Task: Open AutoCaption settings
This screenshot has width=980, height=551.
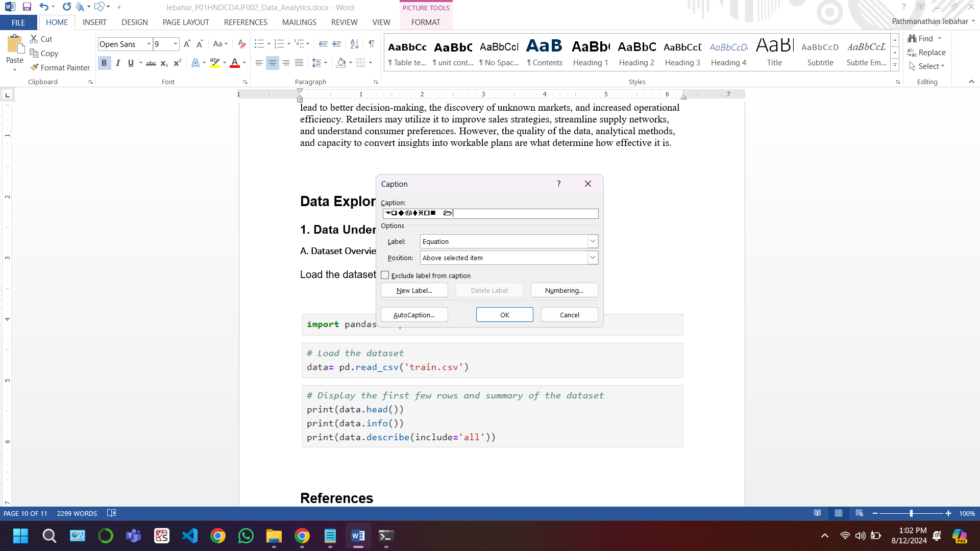Action: pyautogui.click(x=414, y=314)
